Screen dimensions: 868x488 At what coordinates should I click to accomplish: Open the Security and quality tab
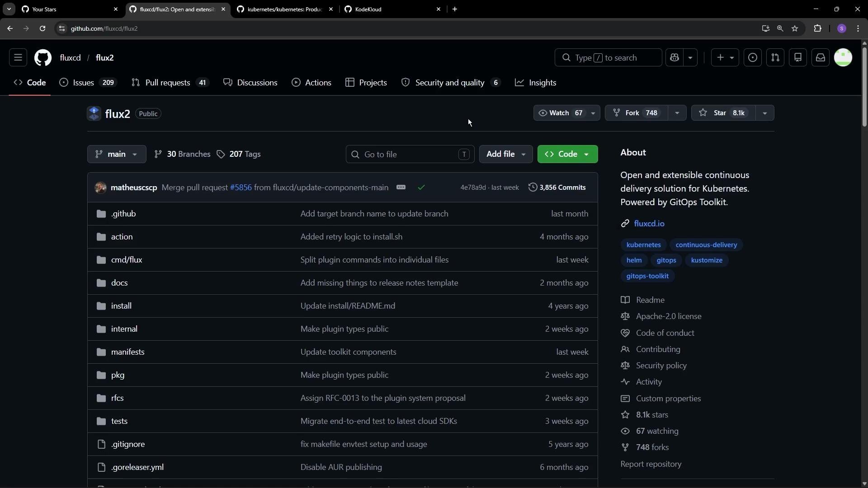pos(451,83)
